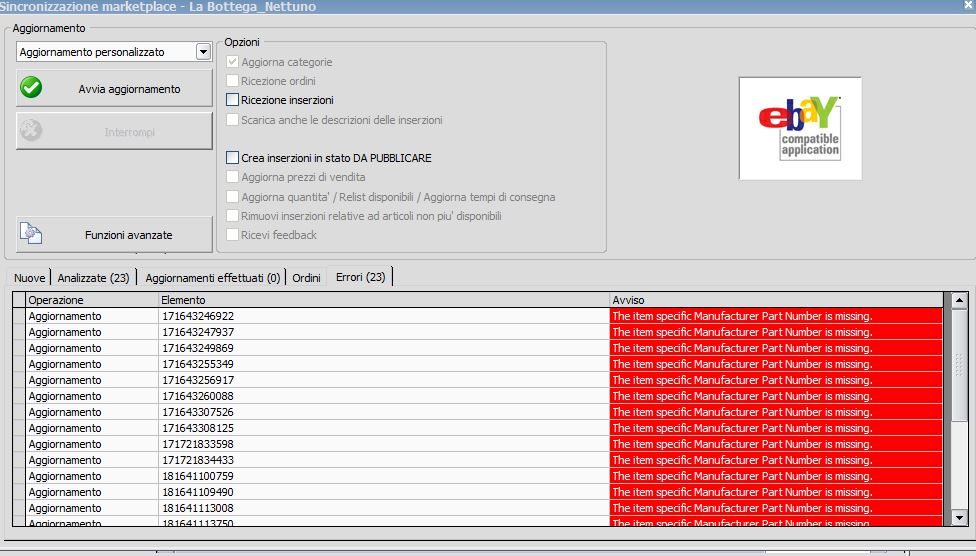Image resolution: width=976 pixels, height=556 pixels.
Task: Select element 171643249869
Action: pyautogui.click(x=384, y=348)
